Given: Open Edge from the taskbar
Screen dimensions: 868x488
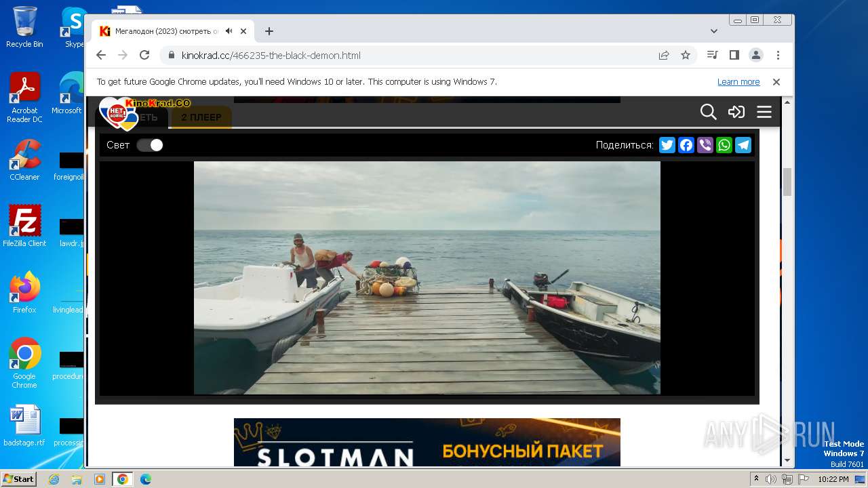Looking at the screenshot, I should [x=145, y=479].
